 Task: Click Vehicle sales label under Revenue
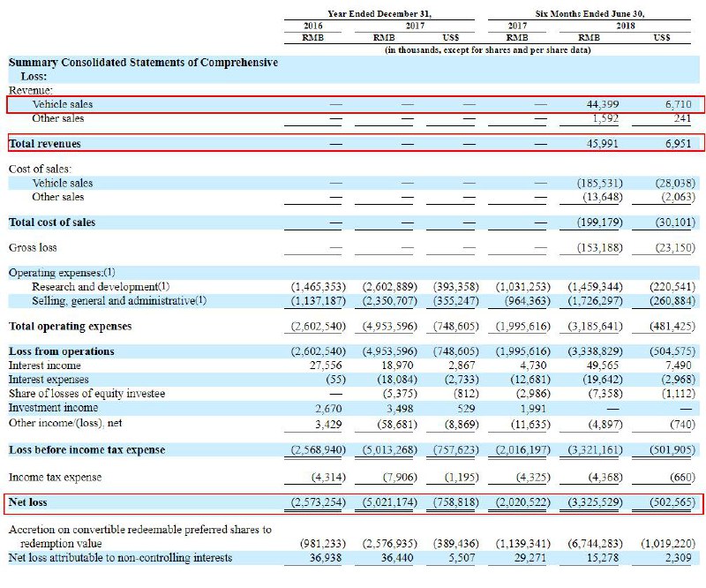(x=62, y=104)
